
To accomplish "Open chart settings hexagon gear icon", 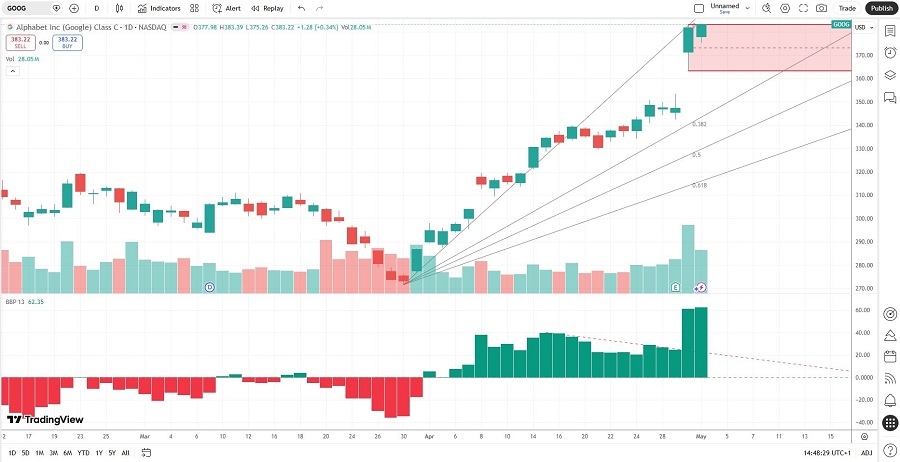I will (x=785, y=8).
